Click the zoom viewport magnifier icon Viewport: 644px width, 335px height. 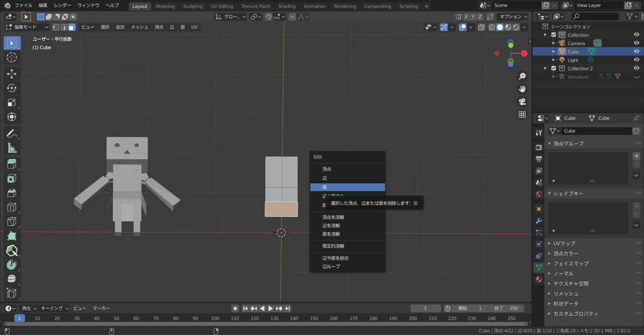[522, 77]
